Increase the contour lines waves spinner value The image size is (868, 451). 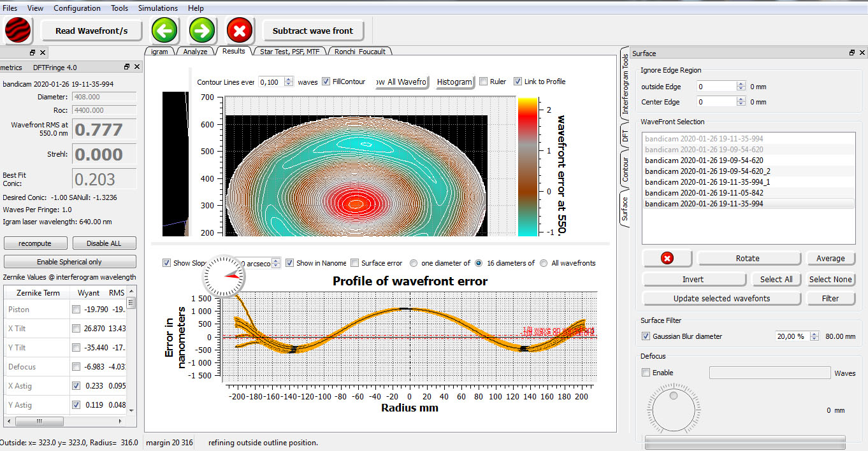pos(289,79)
